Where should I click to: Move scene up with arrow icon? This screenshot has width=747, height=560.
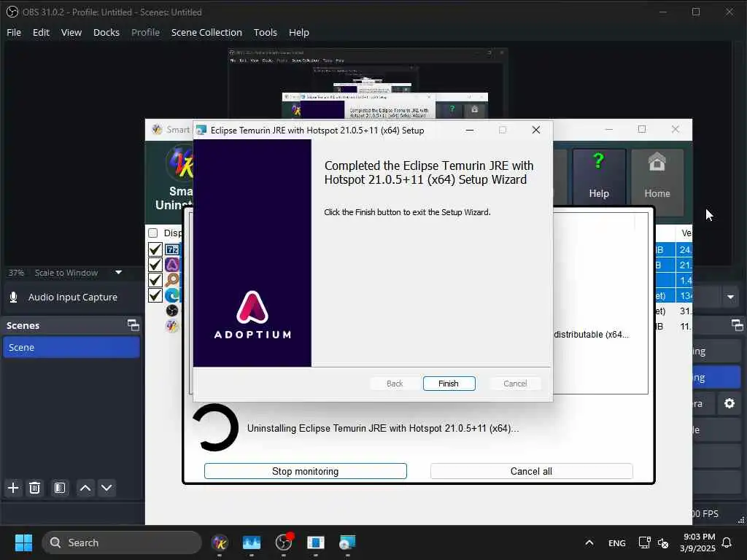[85, 488]
